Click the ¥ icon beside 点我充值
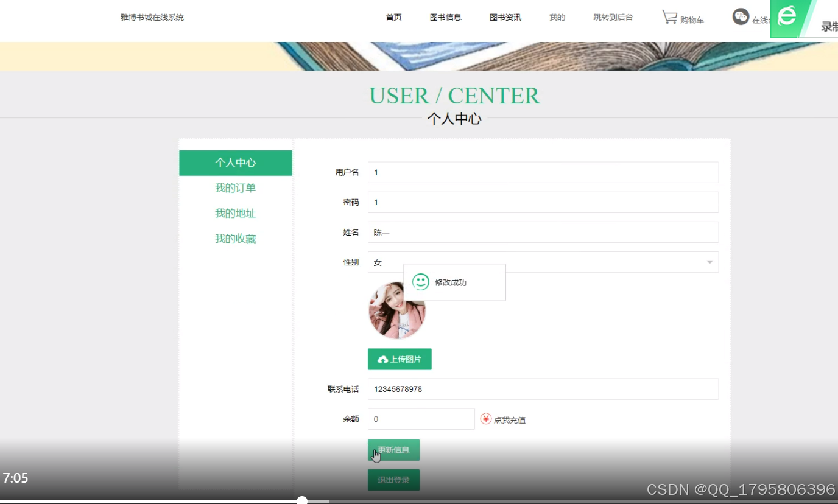 pos(486,419)
